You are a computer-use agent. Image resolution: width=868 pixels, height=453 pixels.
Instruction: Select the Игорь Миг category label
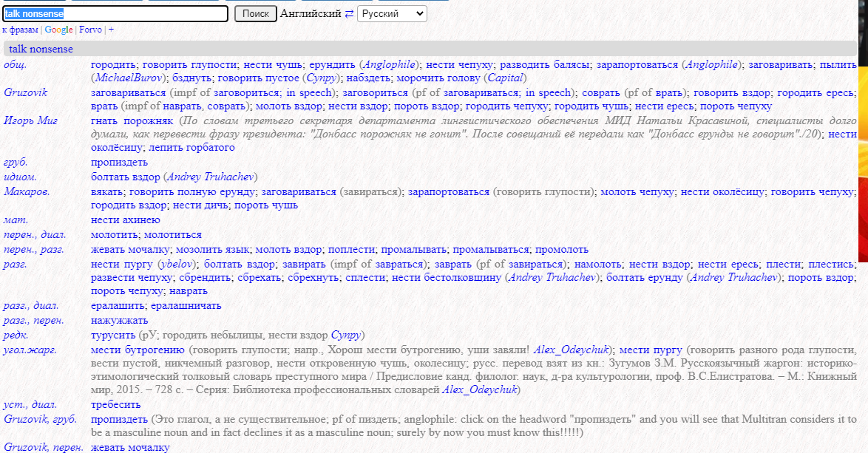tap(30, 120)
